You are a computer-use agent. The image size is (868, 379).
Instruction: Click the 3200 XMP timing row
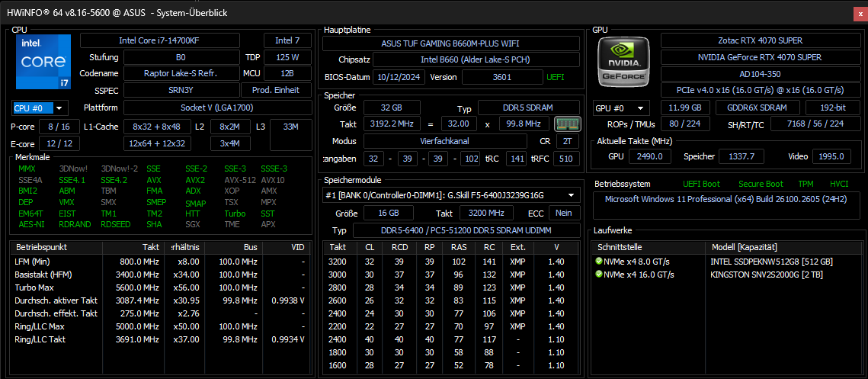451,261
